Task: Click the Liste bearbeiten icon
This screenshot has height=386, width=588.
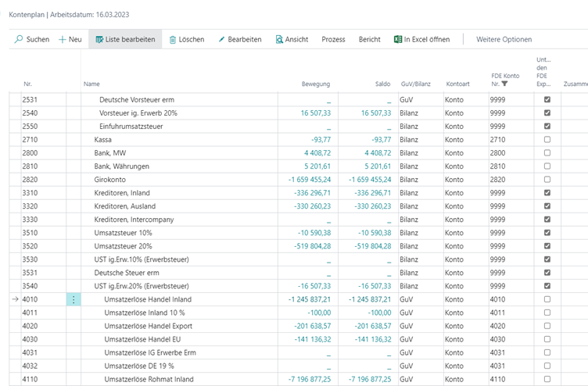Action: tap(99, 39)
